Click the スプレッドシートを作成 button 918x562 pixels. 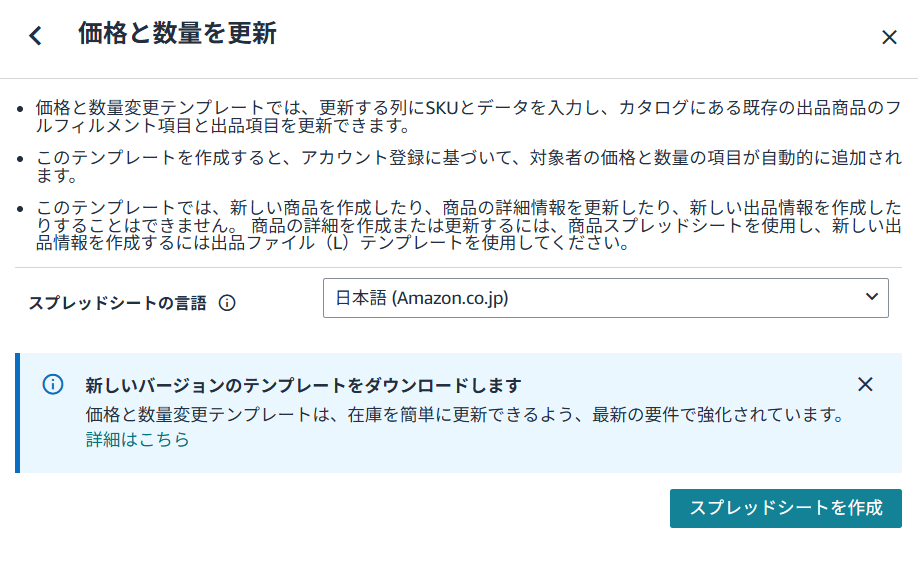[x=786, y=508]
